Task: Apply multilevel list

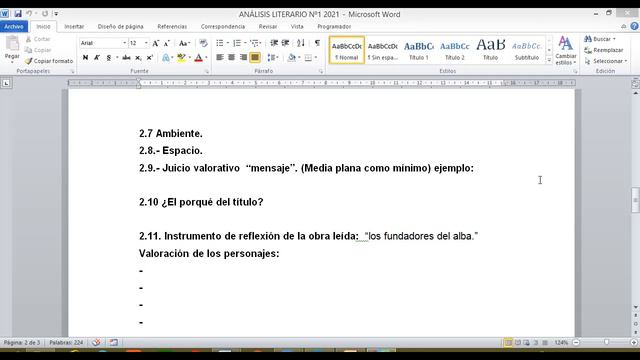Action: 255,43
